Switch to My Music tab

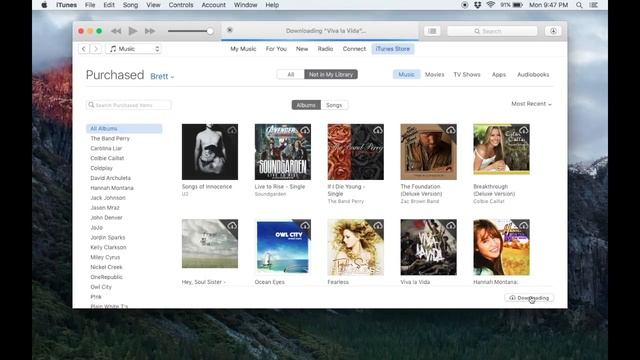coord(243,49)
